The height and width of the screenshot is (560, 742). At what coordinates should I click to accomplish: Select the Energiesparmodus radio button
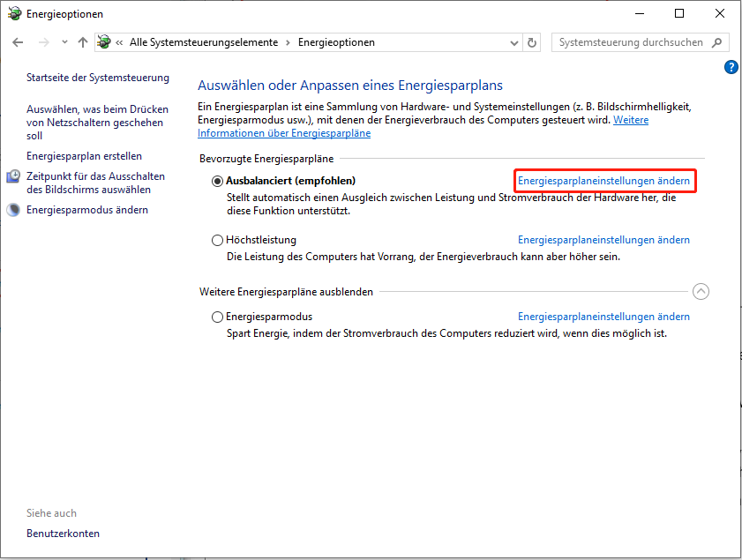(x=217, y=317)
